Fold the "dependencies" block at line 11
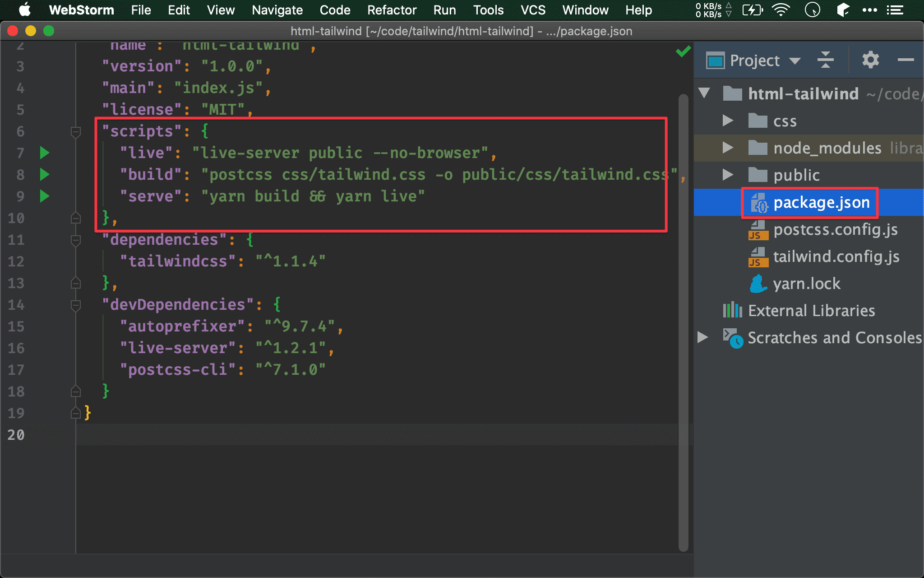 (76, 240)
